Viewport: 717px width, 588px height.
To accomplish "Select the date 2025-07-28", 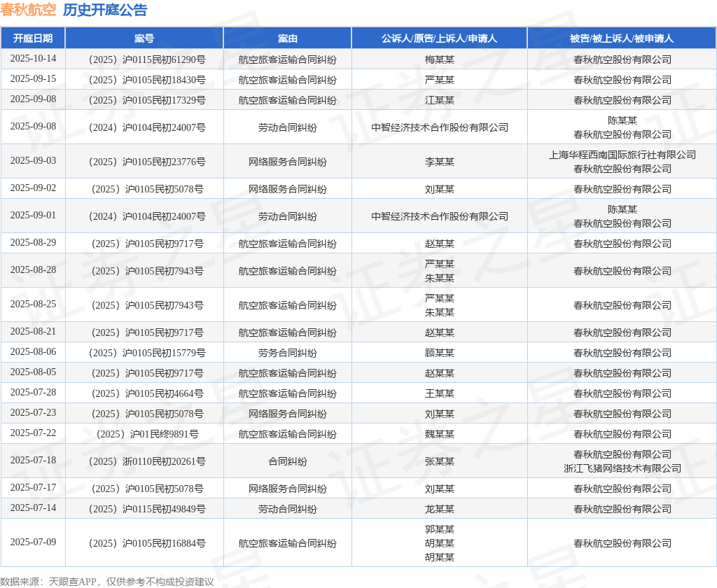I will (x=33, y=392).
